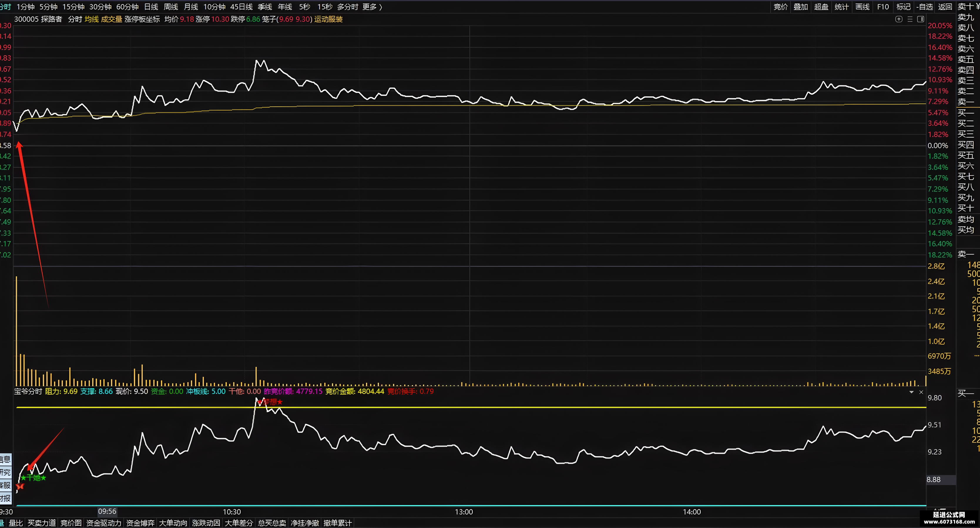This screenshot has height=528, width=980.
Task: Click the green ★干她★ signal marker
Action: [x=33, y=478]
